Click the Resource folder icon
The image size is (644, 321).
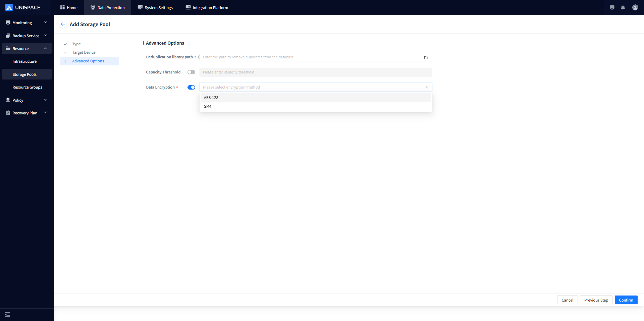coord(8,49)
